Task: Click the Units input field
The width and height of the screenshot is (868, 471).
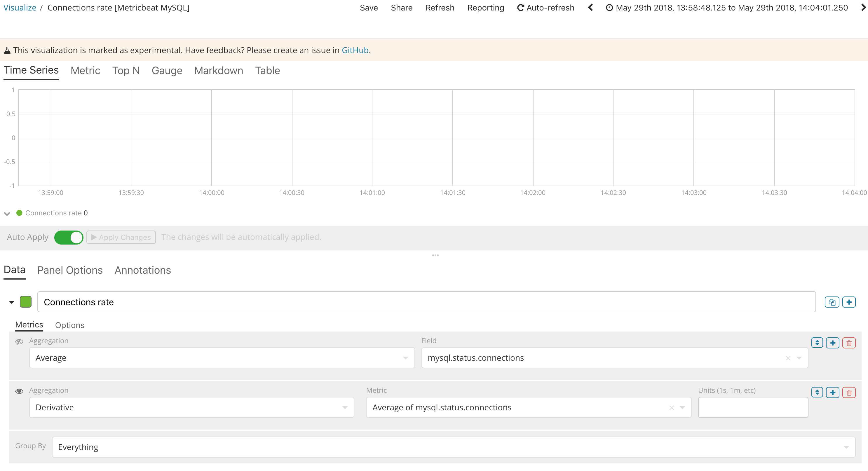Action: [752, 407]
